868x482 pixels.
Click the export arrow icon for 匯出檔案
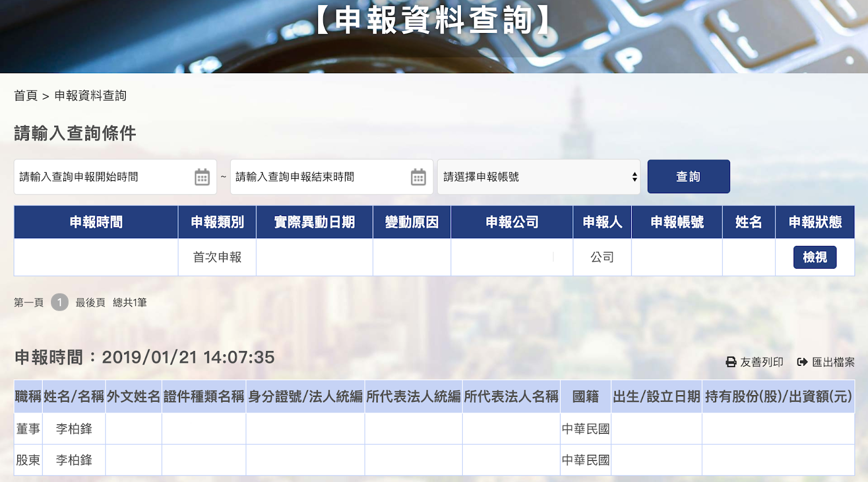coord(802,362)
